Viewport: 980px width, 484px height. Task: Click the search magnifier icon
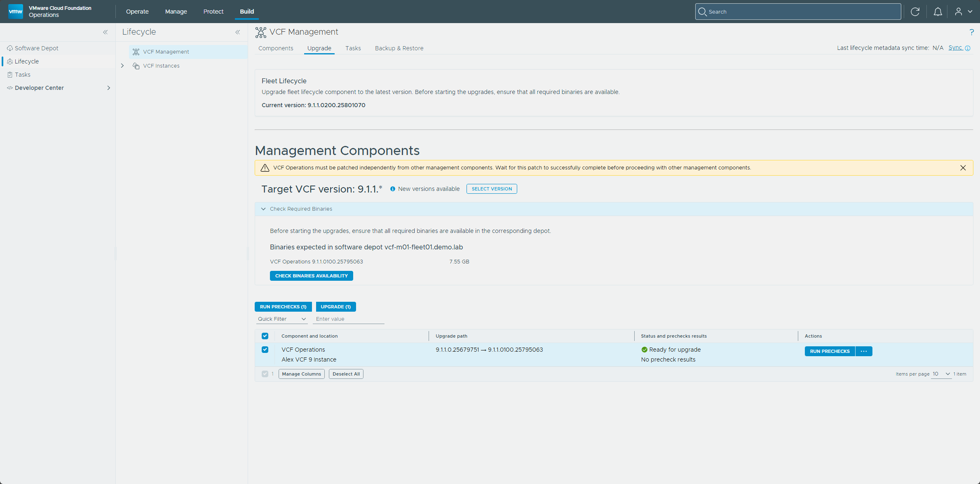pyautogui.click(x=703, y=12)
